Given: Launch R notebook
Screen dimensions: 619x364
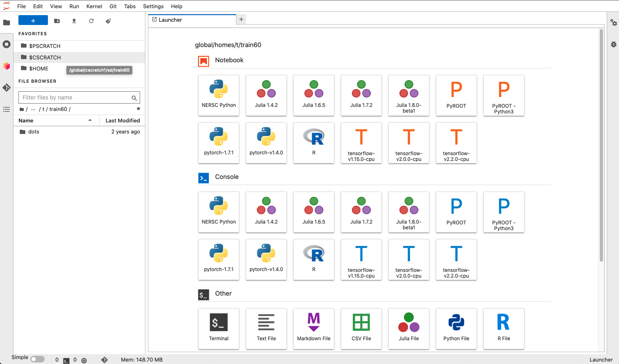Looking at the screenshot, I should [314, 143].
